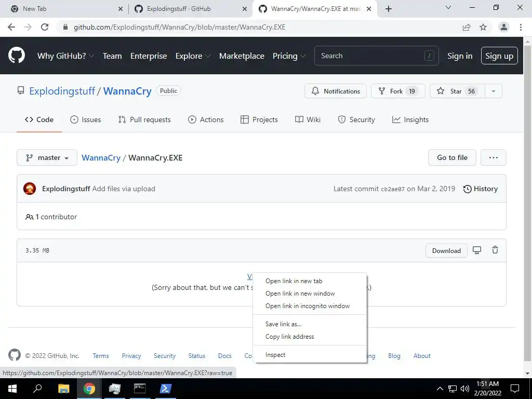Image resolution: width=532 pixels, height=399 pixels.
Task: Open the Security repository tab
Action: pos(356,119)
